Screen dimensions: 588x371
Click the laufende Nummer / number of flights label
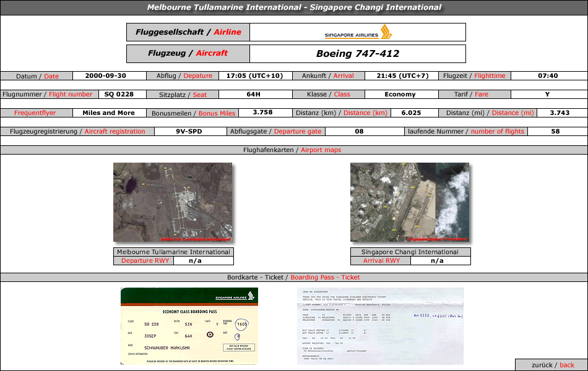pos(465,132)
